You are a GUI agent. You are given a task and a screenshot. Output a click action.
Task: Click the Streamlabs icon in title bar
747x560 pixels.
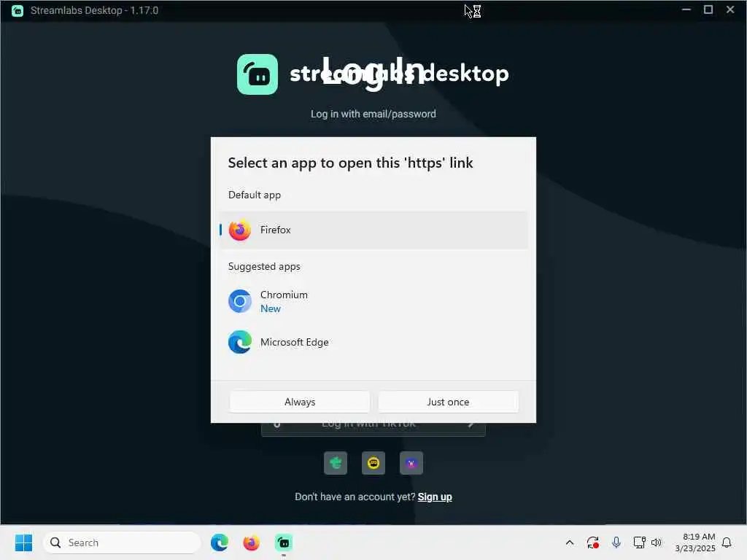18,10
